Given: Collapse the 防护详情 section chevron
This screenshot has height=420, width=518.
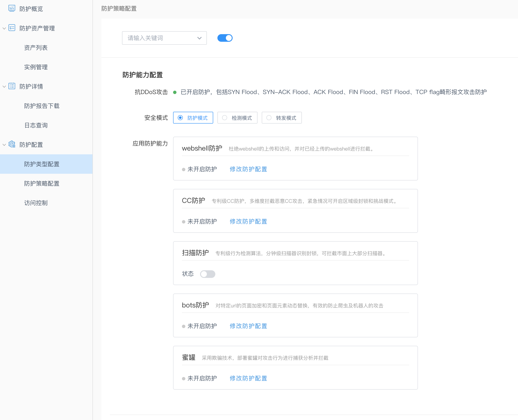Looking at the screenshot, I should [4, 86].
